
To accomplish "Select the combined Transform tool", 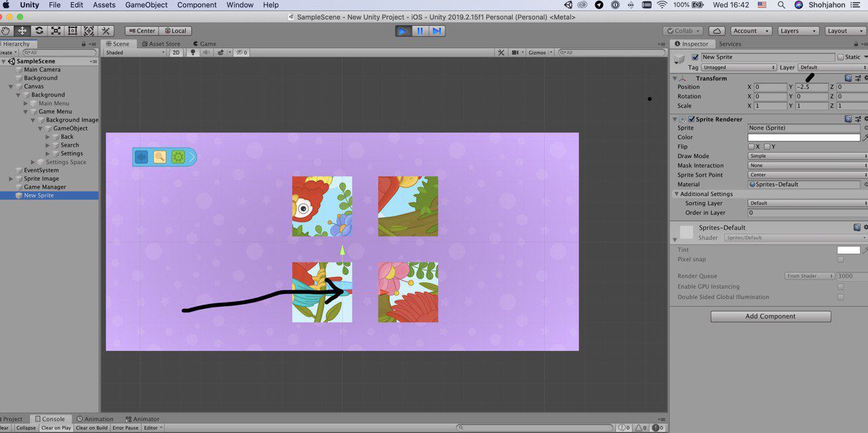I will [x=89, y=31].
